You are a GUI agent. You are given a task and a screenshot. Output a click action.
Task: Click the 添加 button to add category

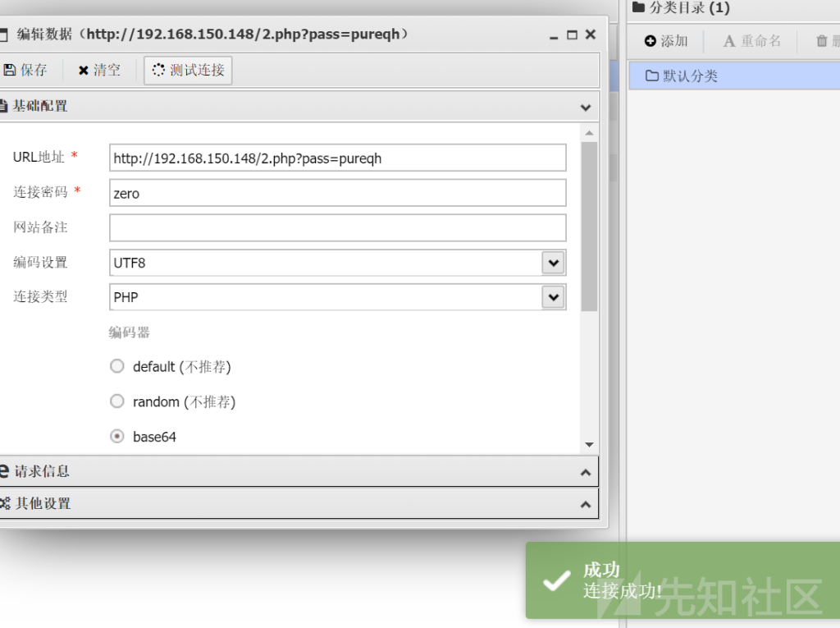click(665, 40)
